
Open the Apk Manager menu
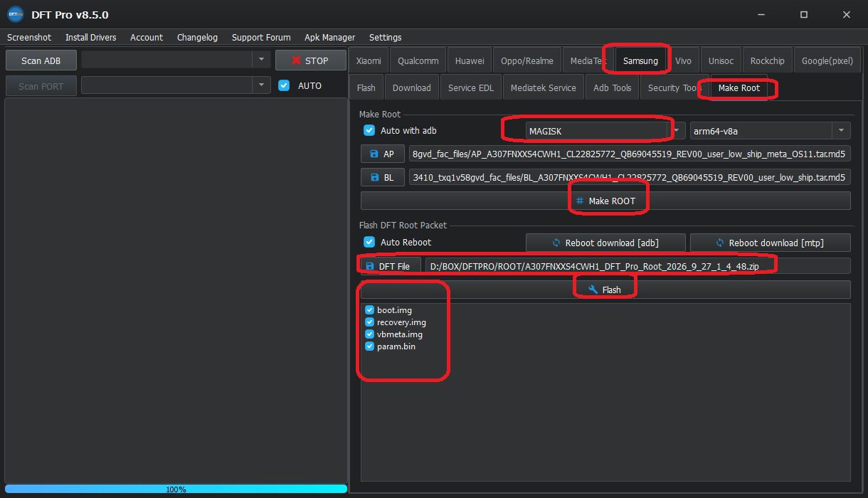click(329, 37)
